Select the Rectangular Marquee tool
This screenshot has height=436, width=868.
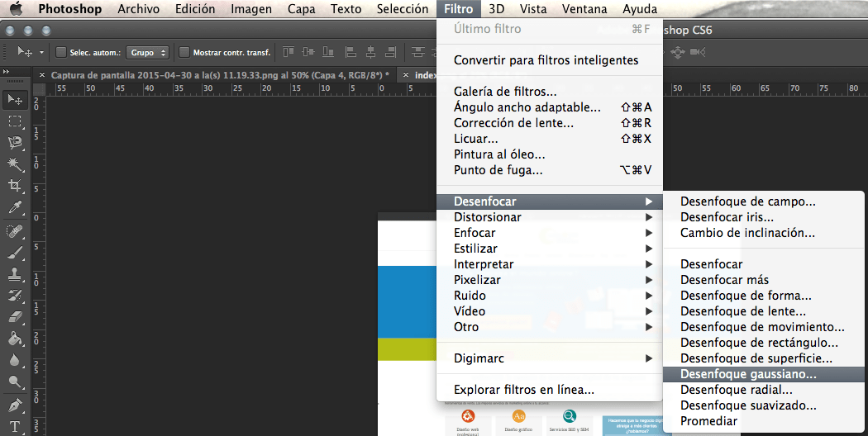[x=15, y=121]
